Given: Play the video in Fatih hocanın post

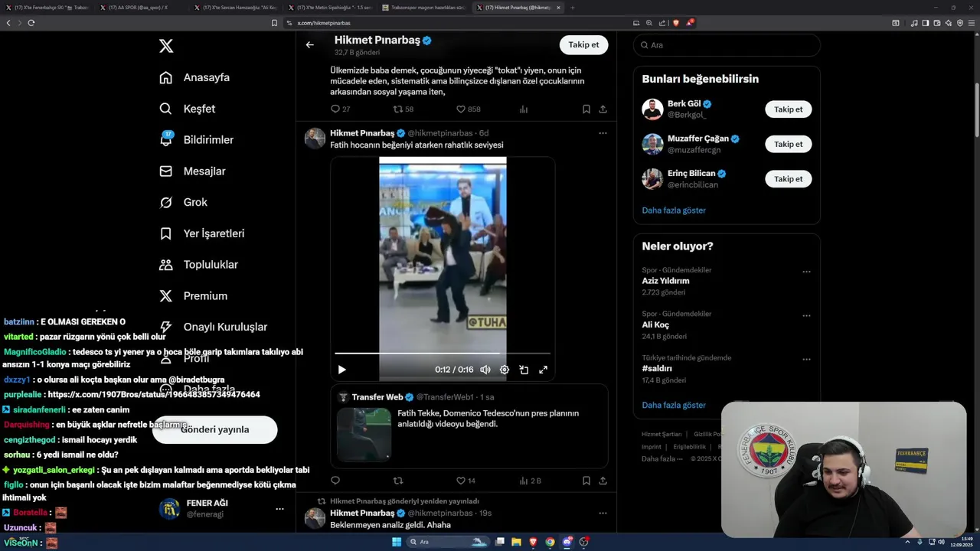Looking at the screenshot, I should [341, 370].
